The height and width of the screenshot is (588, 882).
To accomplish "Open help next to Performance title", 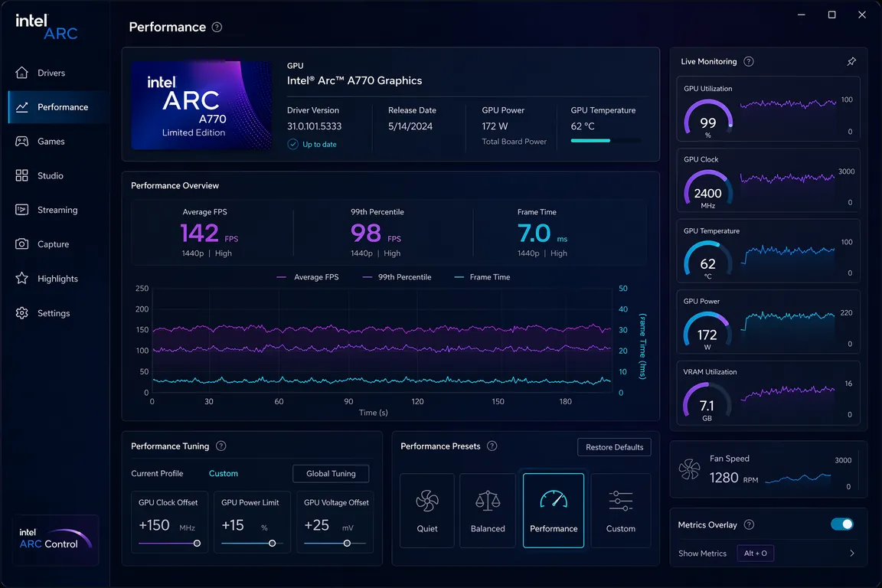I will [x=217, y=27].
